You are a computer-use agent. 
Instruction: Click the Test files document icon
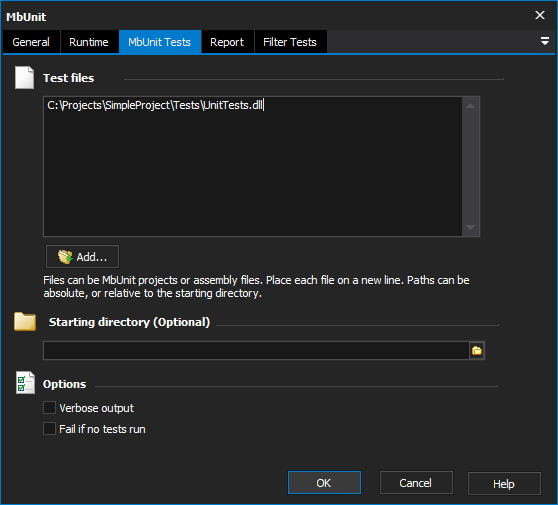click(x=25, y=78)
